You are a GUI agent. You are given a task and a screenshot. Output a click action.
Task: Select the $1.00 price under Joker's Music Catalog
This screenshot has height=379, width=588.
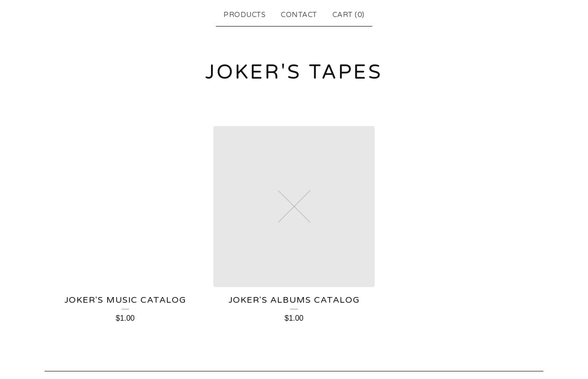coord(125,318)
